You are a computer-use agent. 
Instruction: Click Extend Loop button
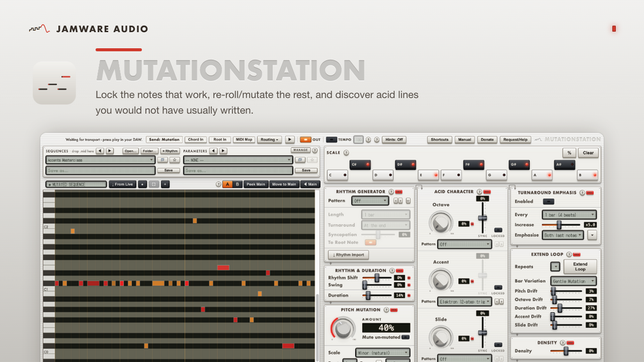coord(580,267)
